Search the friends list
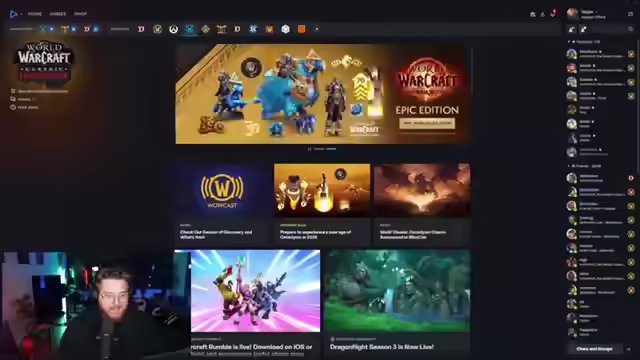 tap(631, 29)
